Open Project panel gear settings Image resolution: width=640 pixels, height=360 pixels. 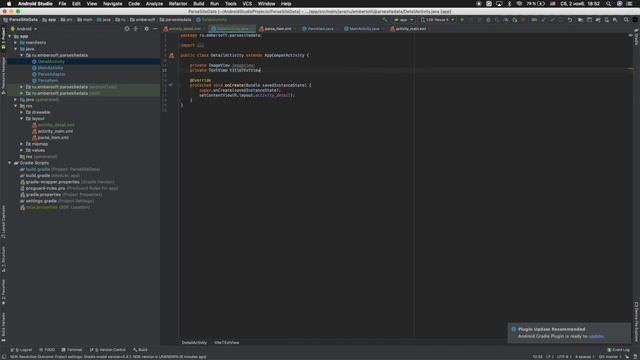[x=147, y=29]
